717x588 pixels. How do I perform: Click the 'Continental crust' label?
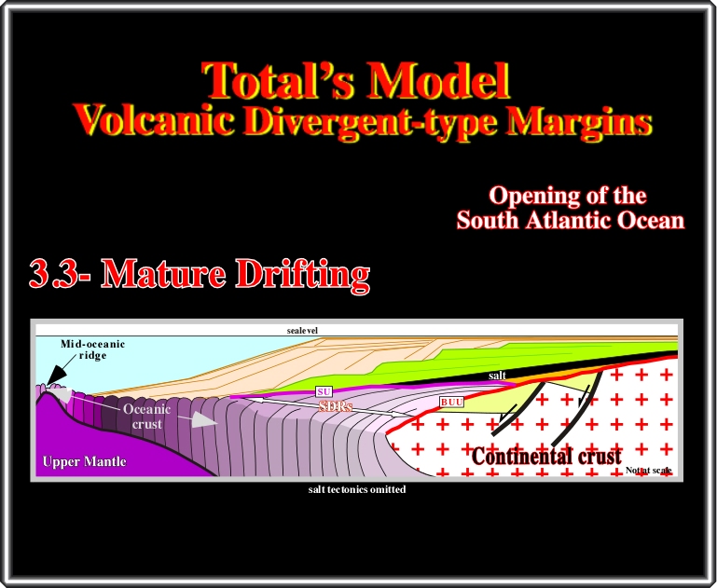point(546,458)
